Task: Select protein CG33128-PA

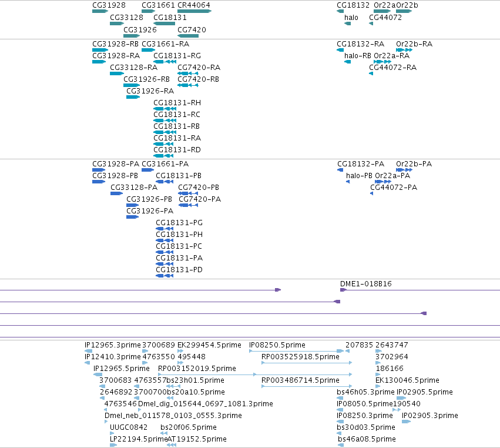Action: tap(134, 188)
